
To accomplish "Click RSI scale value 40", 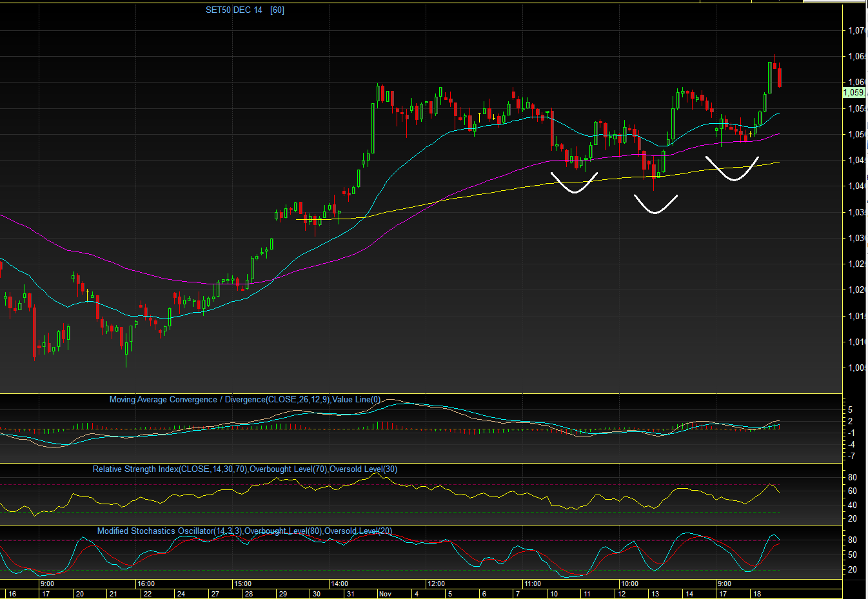I will [853, 506].
